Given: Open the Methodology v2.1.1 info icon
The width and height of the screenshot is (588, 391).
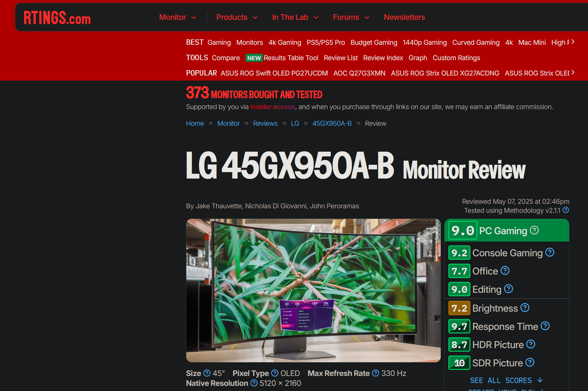Looking at the screenshot, I should [565, 210].
